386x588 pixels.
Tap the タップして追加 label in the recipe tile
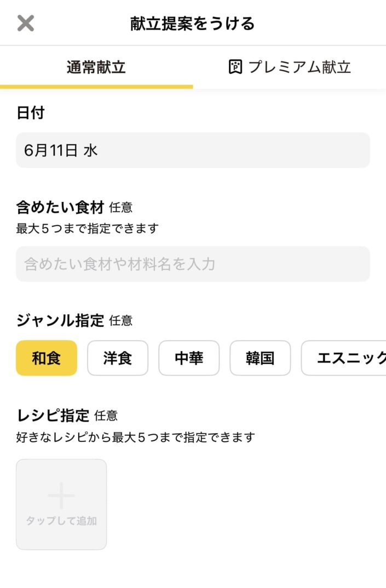(61, 521)
